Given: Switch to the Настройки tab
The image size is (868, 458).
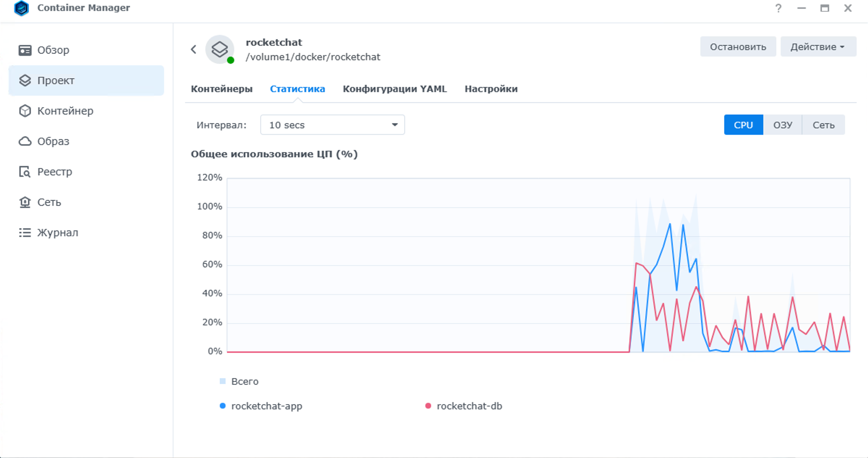Looking at the screenshot, I should tap(491, 89).
